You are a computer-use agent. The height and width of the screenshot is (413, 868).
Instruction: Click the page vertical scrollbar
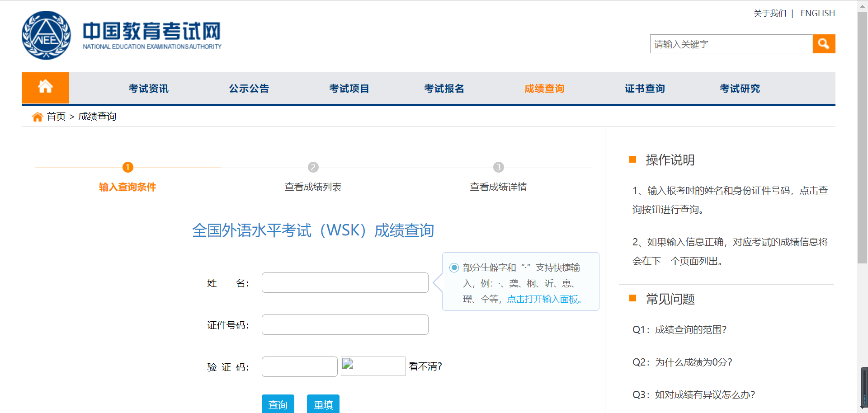pyautogui.click(x=862, y=136)
